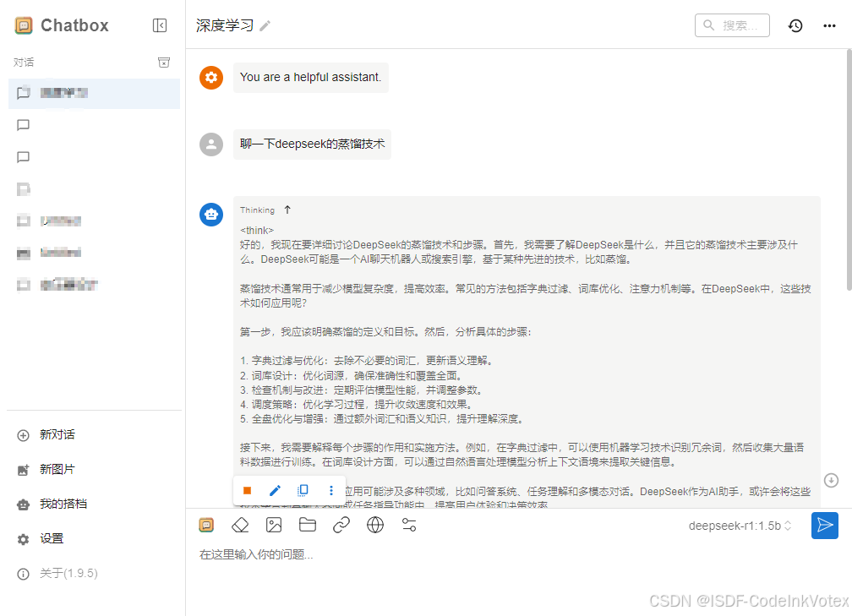
Task: Select the last blurred conversation in the sidebar
Action: coord(94,284)
